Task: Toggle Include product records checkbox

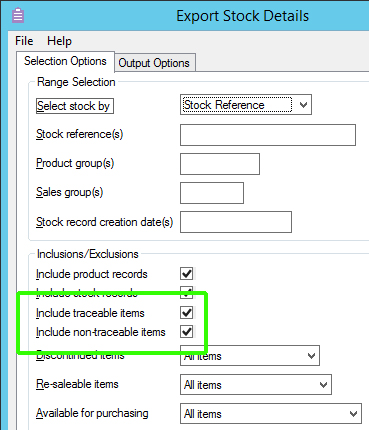Action: [187, 274]
